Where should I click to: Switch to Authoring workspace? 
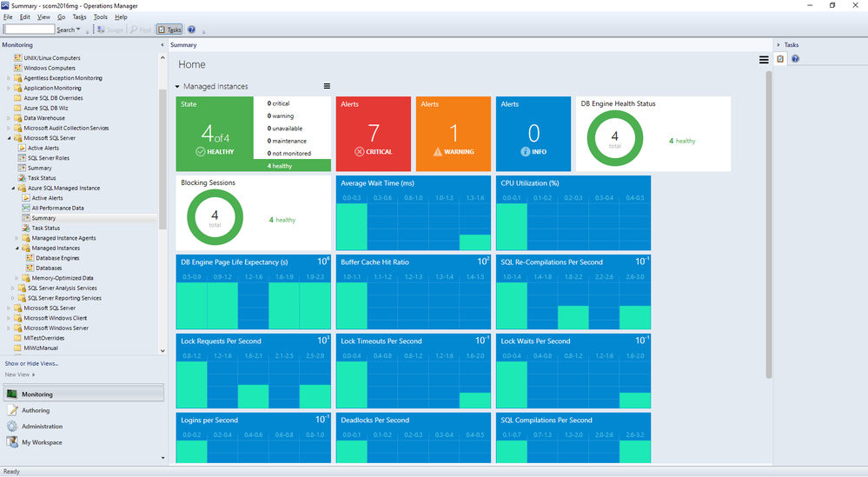pos(83,410)
